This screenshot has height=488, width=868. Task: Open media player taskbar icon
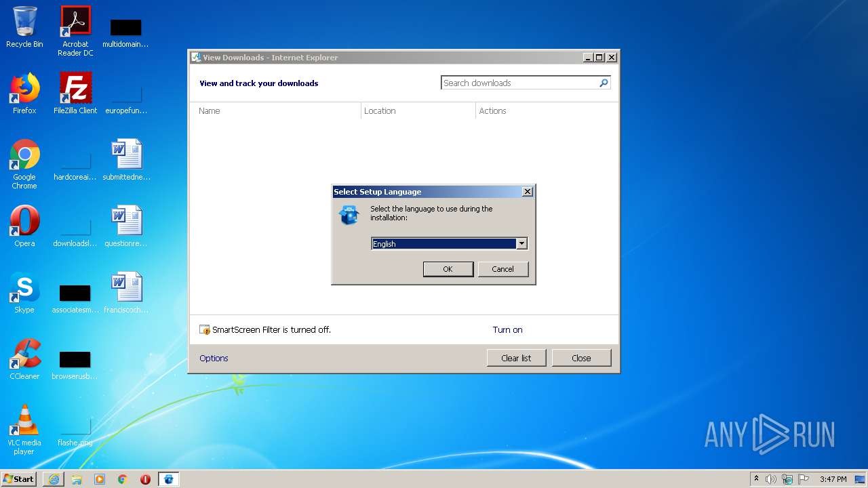coord(100,479)
